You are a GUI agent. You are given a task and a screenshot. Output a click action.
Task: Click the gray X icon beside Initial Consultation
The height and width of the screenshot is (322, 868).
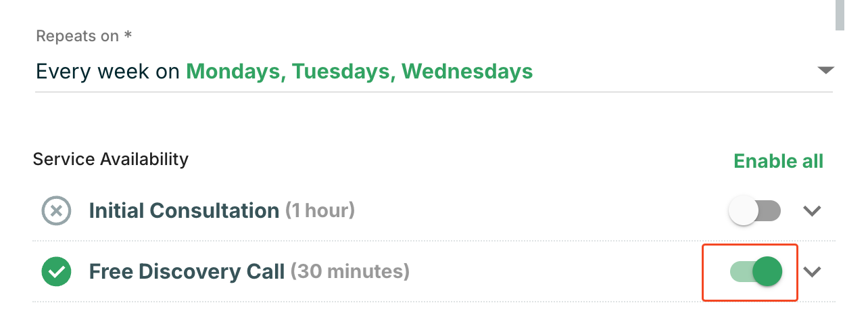(57, 210)
